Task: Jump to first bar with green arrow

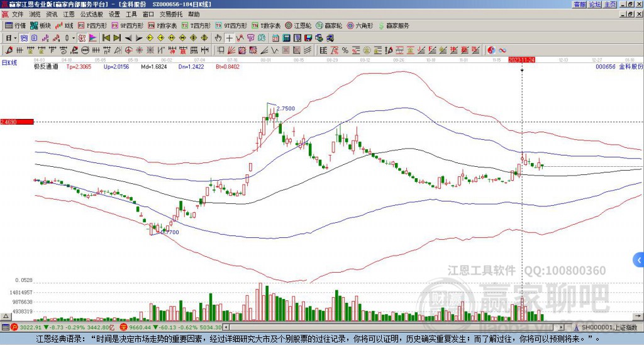Action: (x=106, y=38)
